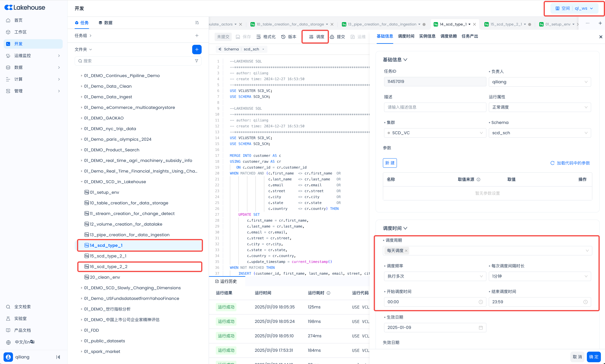Close the 14_scd_type_1 editor tab

click(x=474, y=24)
